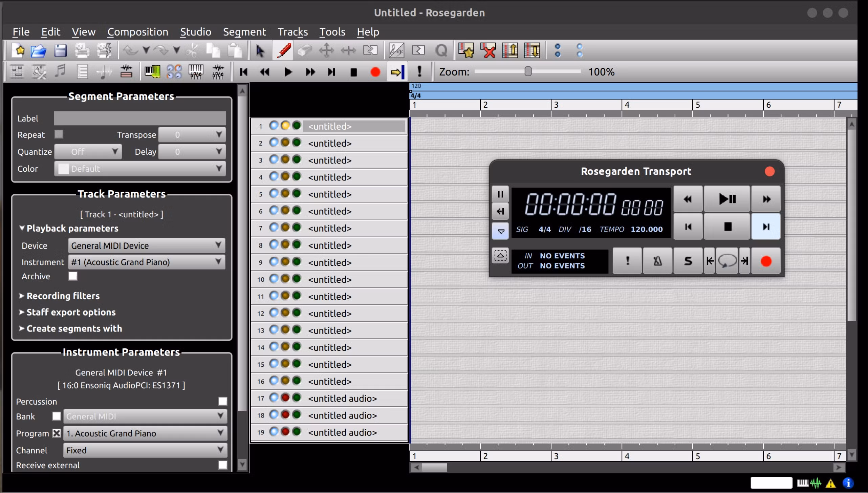Click Play/Pause in Rosegarden Transport

[727, 199]
